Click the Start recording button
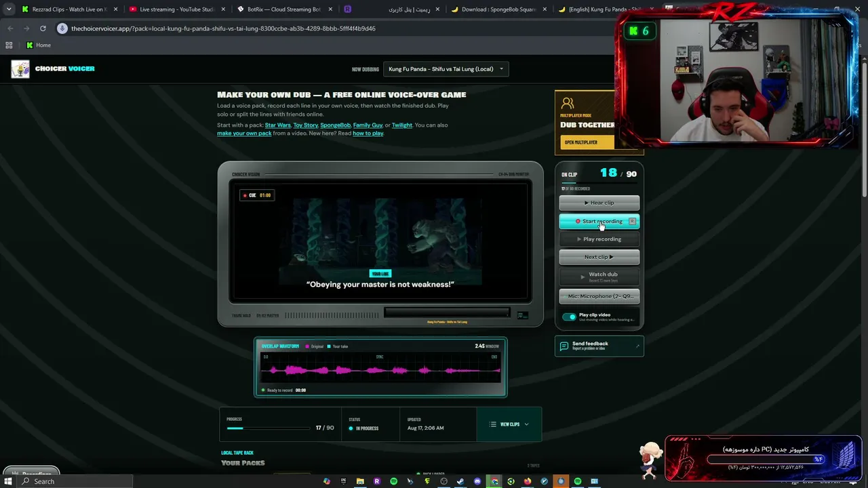This screenshot has width=868, height=488. point(599,221)
